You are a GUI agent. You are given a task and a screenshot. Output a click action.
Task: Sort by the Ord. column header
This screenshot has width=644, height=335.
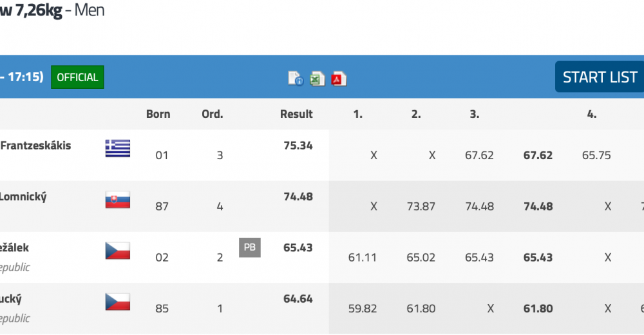pos(213,114)
